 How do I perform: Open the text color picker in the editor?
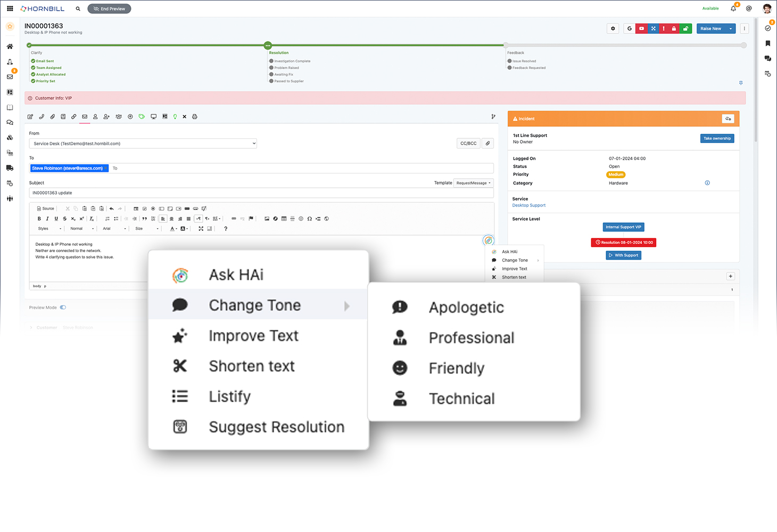pyautogui.click(x=172, y=228)
